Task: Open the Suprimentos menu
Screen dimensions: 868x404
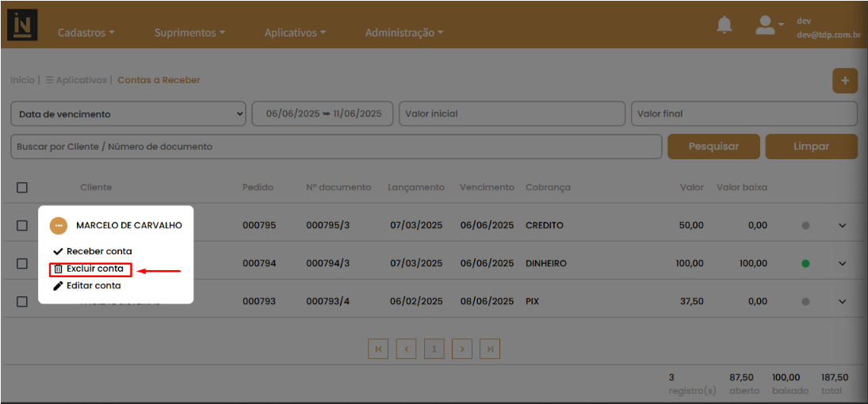Action: (190, 32)
